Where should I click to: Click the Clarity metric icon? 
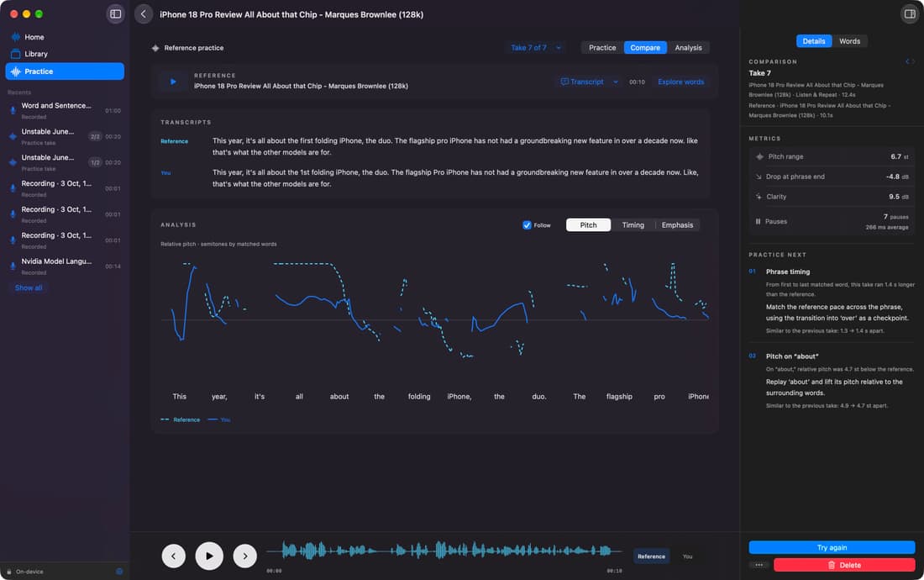coord(759,197)
